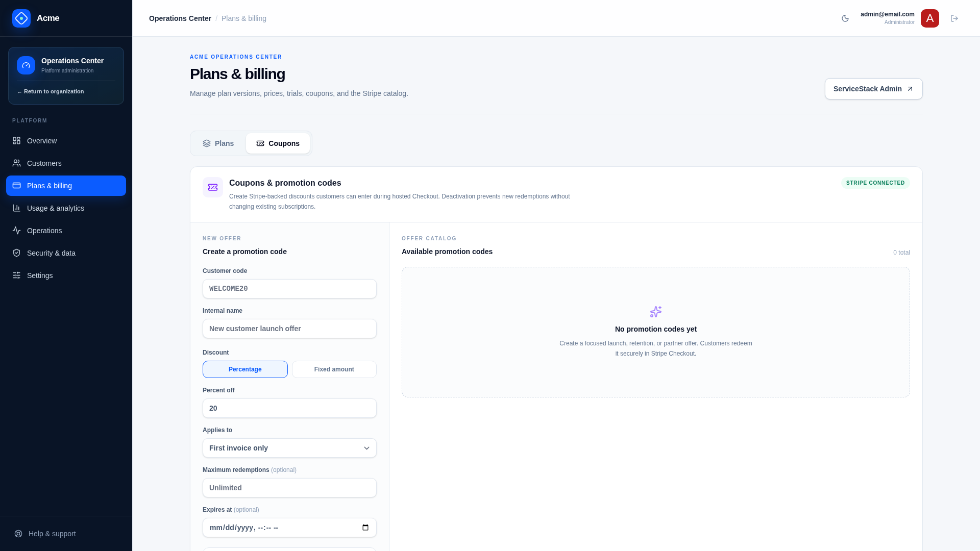The image size is (980, 551).
Task: Click the '0 total' count text
Action: coord(901,253)
